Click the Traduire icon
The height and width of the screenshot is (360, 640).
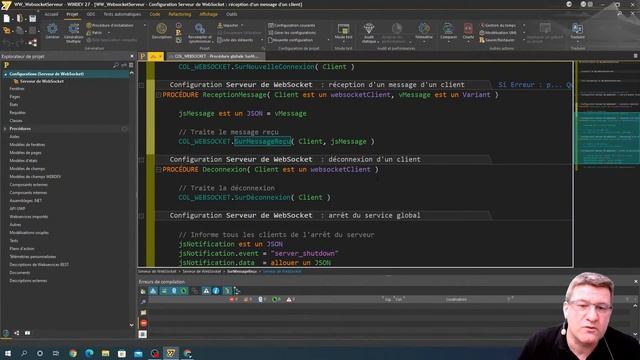(577, 29)
